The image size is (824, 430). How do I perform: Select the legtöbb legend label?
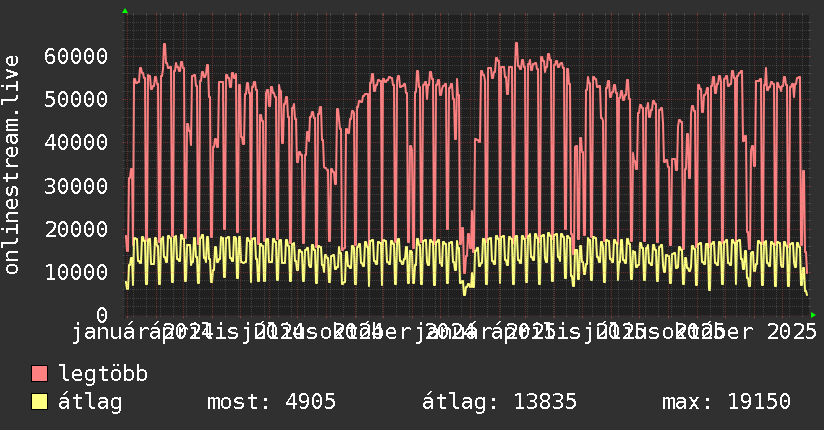click(x=104, y=374)
